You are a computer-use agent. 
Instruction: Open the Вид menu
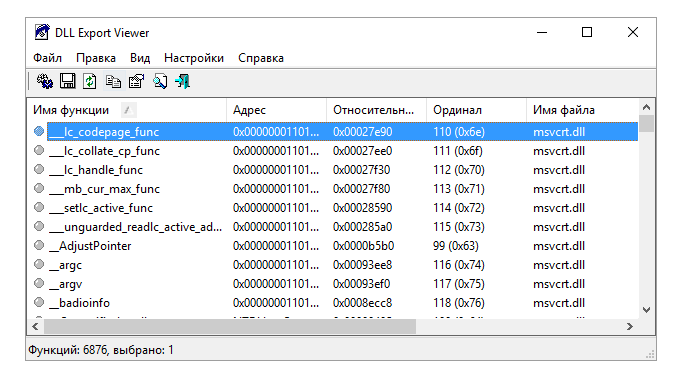click(x=140, y=58)
